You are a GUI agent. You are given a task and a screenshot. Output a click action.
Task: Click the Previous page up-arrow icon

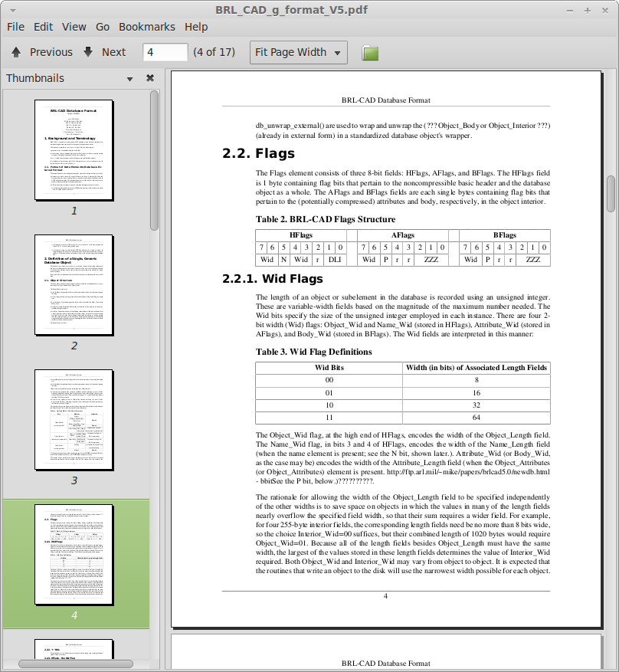(x=16, y=52)
